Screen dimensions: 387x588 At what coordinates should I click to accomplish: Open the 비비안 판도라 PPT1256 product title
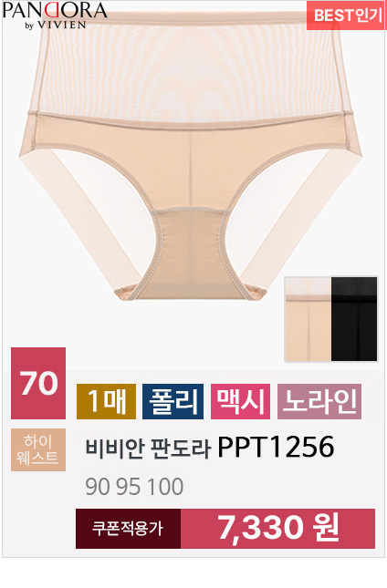[210, 447]
